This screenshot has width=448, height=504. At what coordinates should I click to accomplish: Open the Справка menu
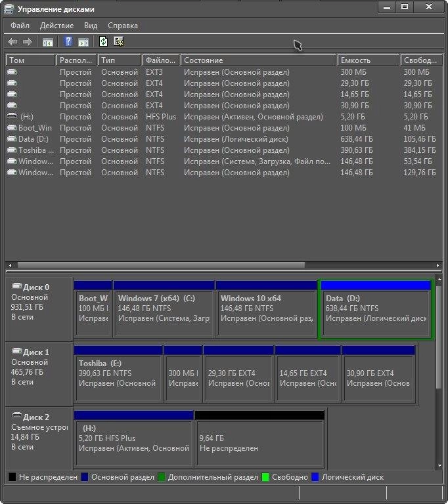click(123, 26)
